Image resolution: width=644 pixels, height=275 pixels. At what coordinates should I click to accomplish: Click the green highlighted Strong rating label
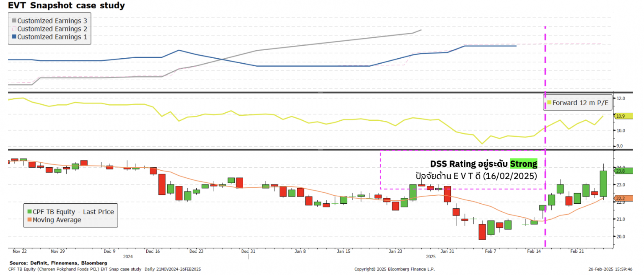[x=523, y=163]
